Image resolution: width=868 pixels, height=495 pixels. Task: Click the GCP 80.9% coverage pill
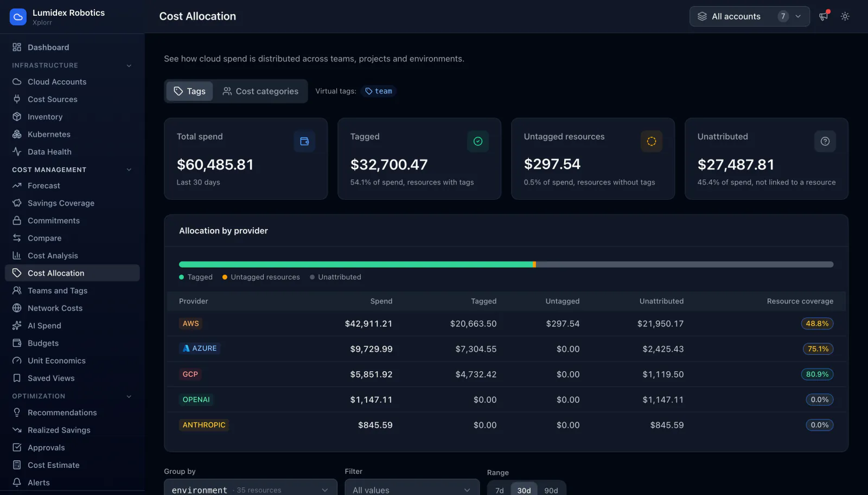817,374
